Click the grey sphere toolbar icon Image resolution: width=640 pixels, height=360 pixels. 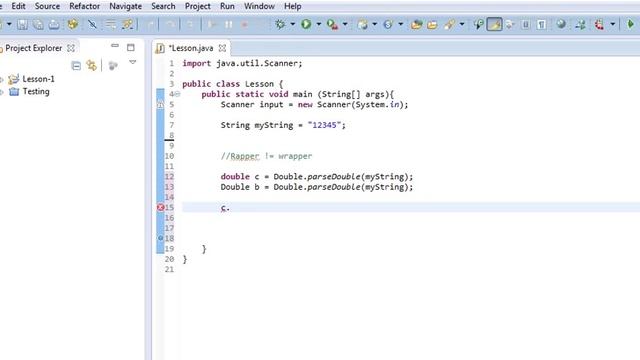click(561, 24)
